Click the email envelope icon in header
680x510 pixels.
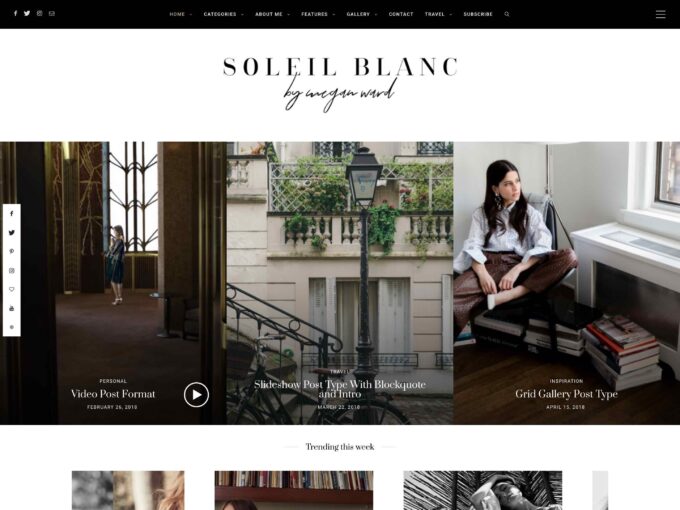(x=52, y=13)
